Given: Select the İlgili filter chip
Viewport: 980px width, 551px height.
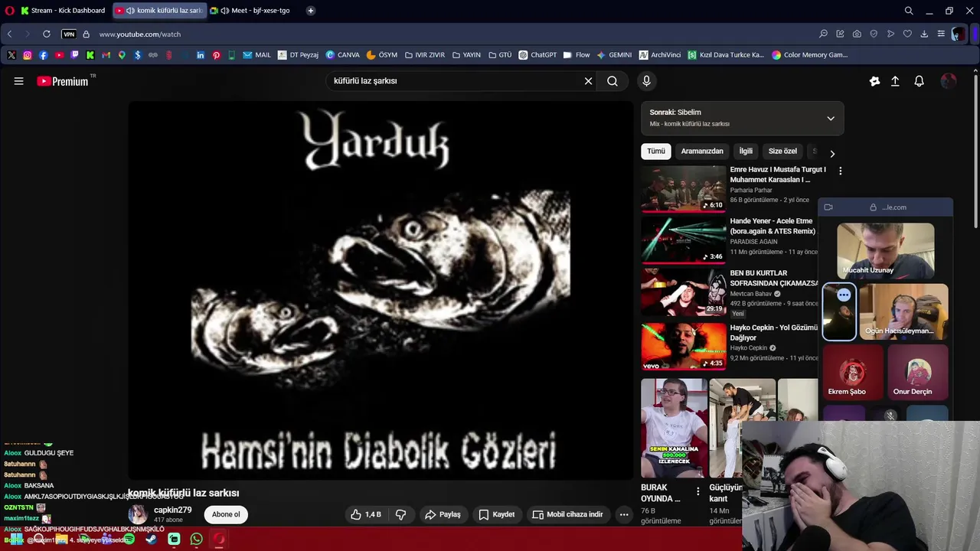Looking at the screenshot, I should (x=746, y=152).
